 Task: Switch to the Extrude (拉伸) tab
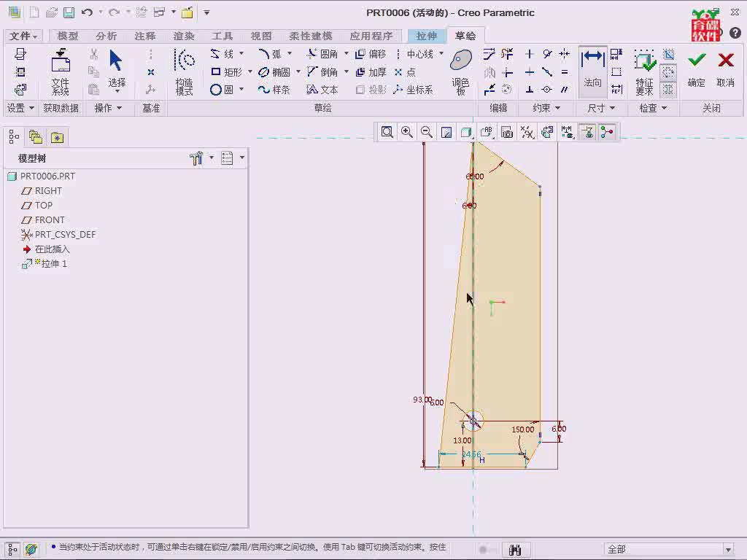pyautogui.click(x=426, y=36)
